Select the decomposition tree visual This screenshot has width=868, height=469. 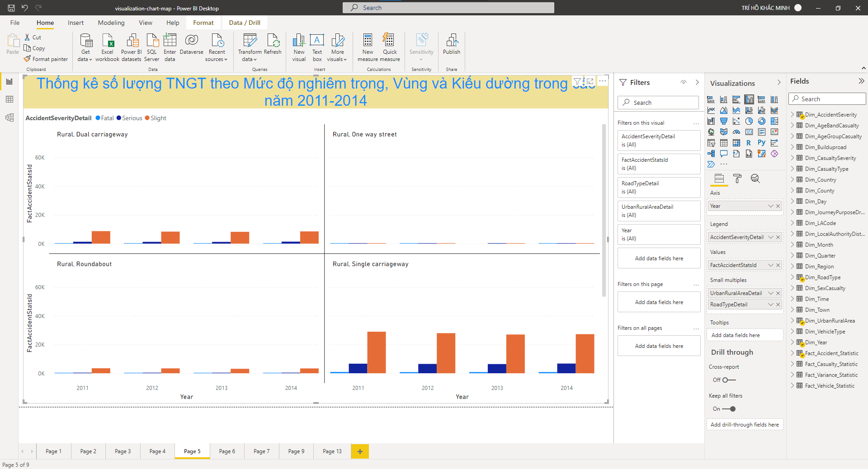[711, 154]
